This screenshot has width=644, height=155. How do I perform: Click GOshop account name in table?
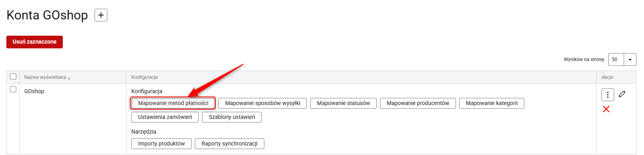34,91
